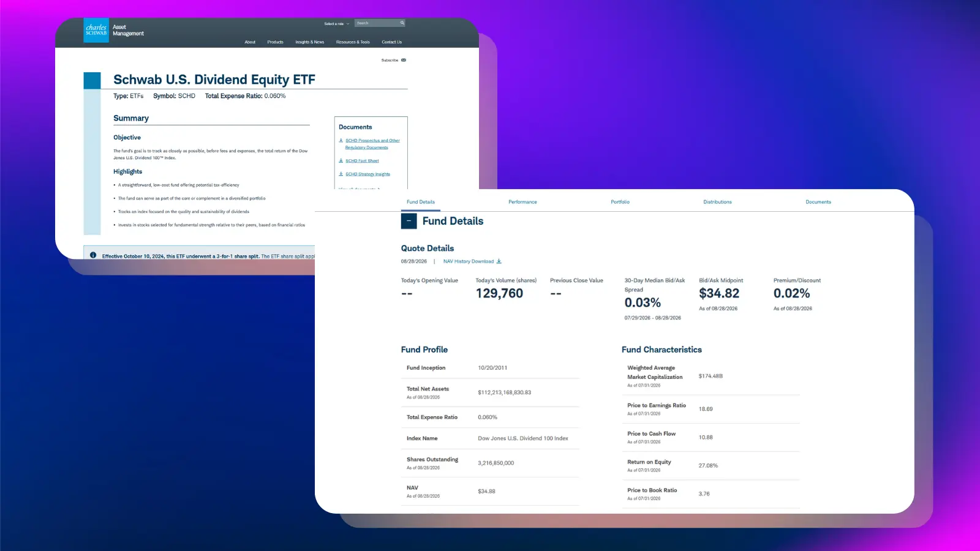This screenshot has height=551, width=980.
Task: Click the Fund Inception date 10/20/2011
Action: click(492, 368)
